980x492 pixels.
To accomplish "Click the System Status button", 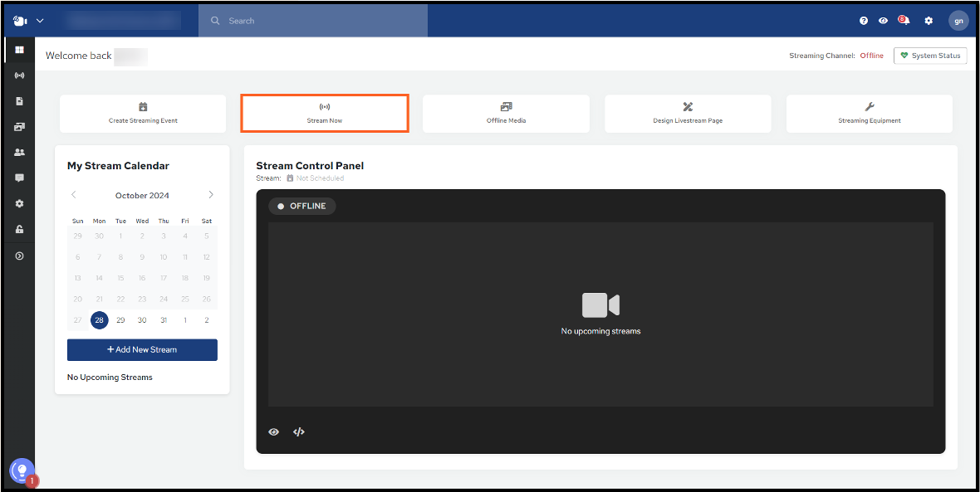I will (929, 56).
